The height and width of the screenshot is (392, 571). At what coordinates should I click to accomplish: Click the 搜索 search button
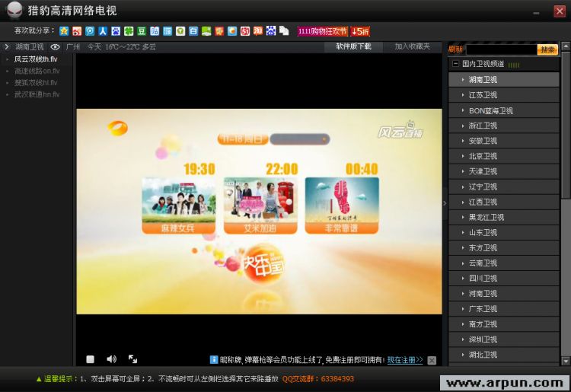[547, 49]
